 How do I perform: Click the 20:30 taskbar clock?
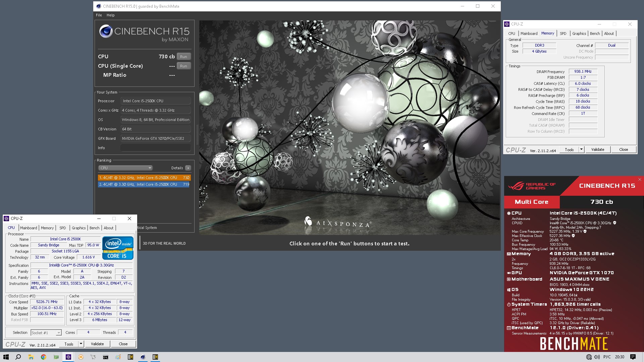coord(620,357)
